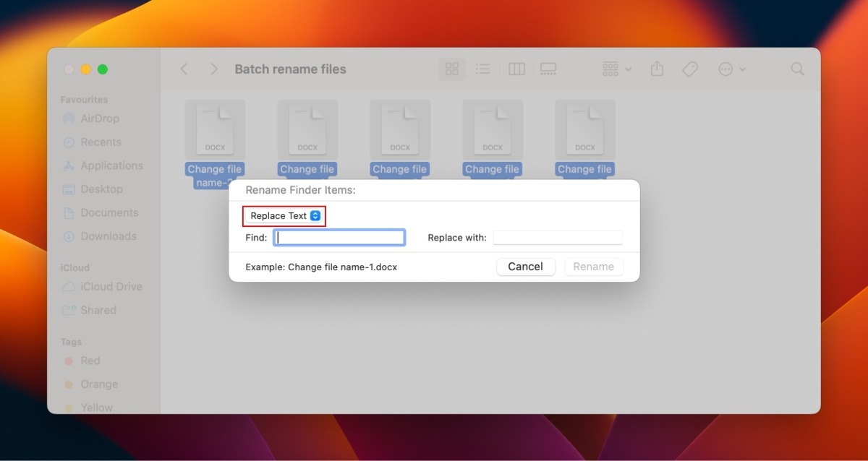This screenshot has height=461, width=868.
Task: Click the Rename button
Action: (x=593, y=267)
